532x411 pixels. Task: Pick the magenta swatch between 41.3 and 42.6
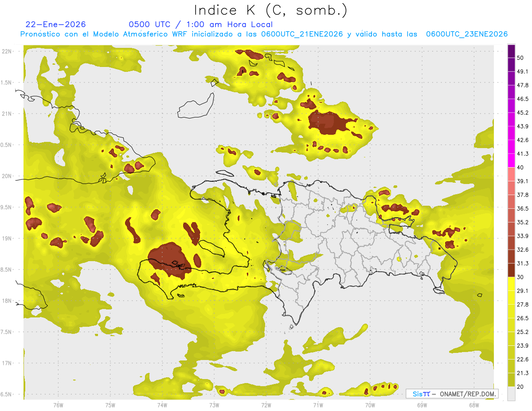click(x=511, y=147)
